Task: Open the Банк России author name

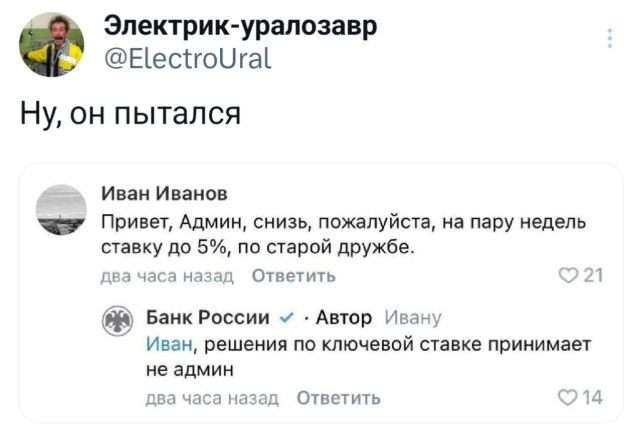Action: click(209, 319)
